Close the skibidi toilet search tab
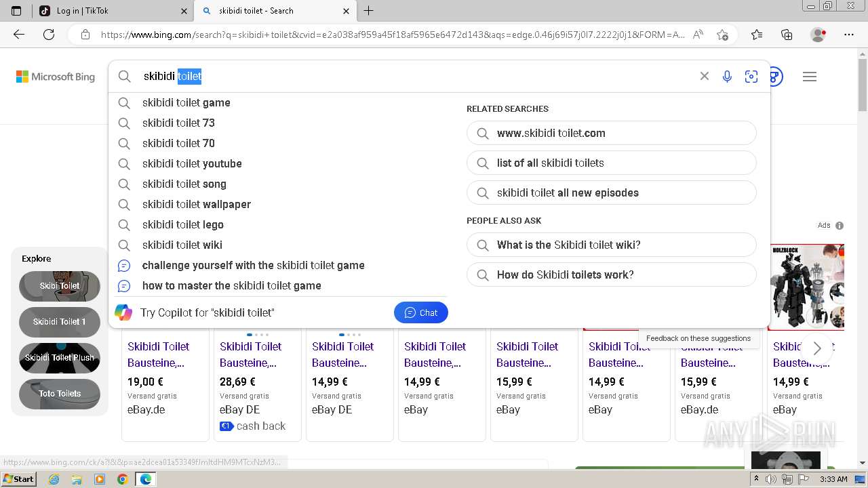The width and height of the screenshot is (868, 488). 346,11
